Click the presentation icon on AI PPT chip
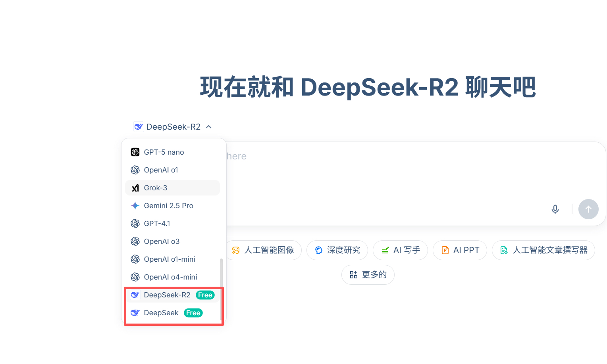Image resolution: width=607 pixels, height=364 pixels. (x=445, y=250)
